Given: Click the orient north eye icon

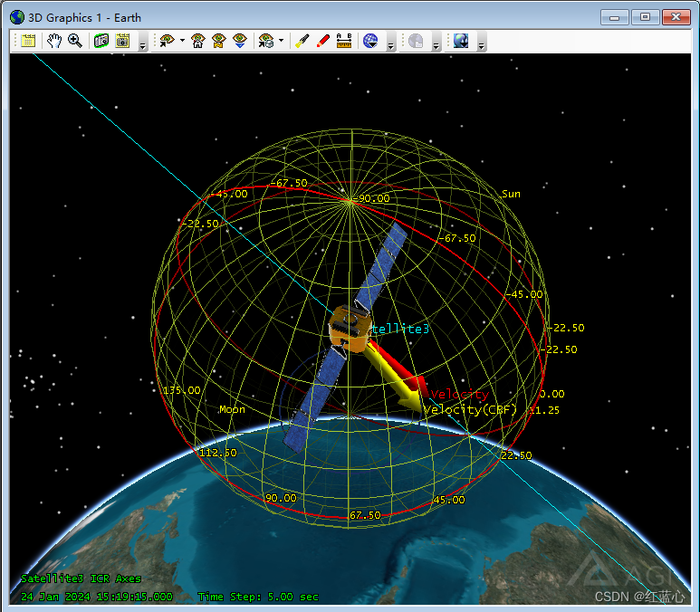Looking at the screenshot, I should [219, 41].
